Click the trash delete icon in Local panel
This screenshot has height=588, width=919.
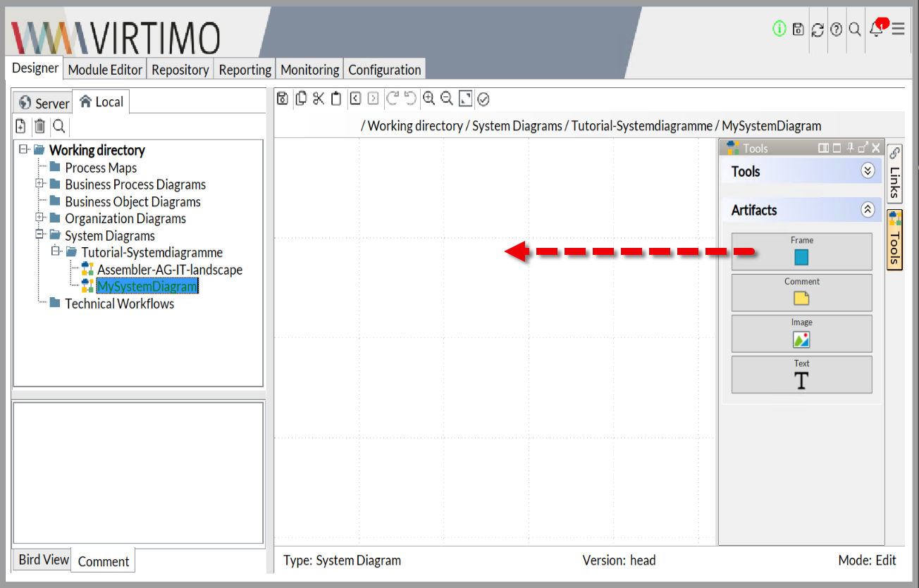click(x=40, y=126)
